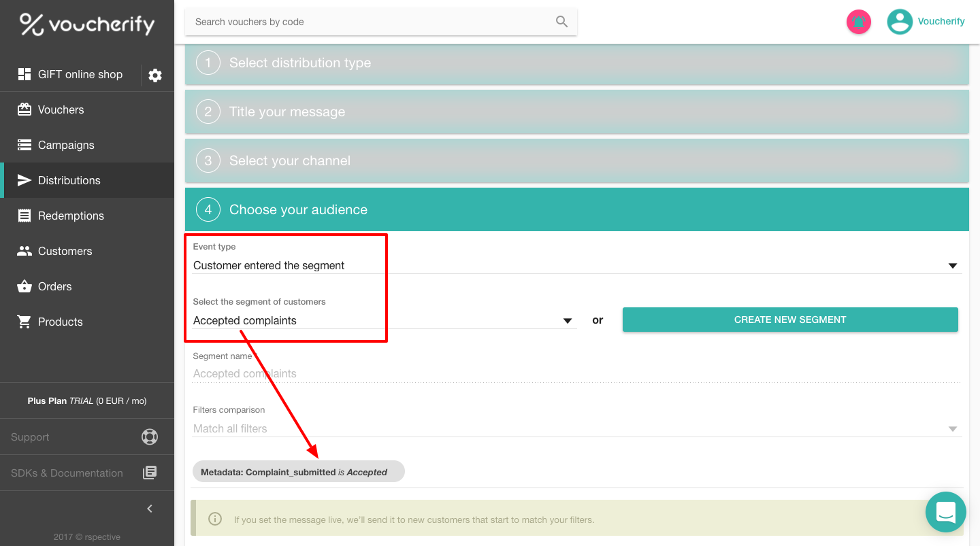The height and width of the screenshot is (546, 980).
Task: Click the Voucherify account name link
Action: (941, 21)
